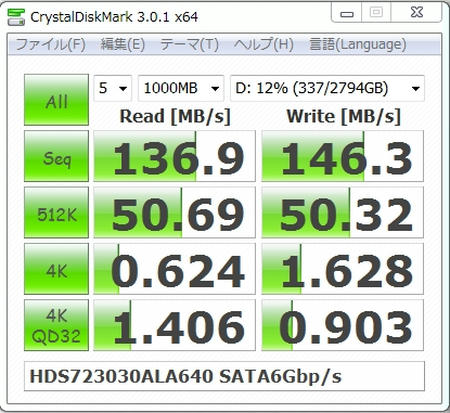This screenshot has width=450, height=413.
Task: Start the 4K benchmark test
Action: click(x=56, y=269)
